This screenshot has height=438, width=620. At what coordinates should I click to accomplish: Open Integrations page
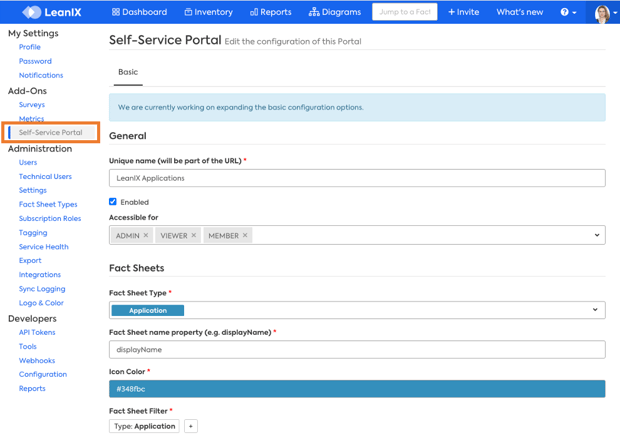pyautogui.click(x=40, y=275)
